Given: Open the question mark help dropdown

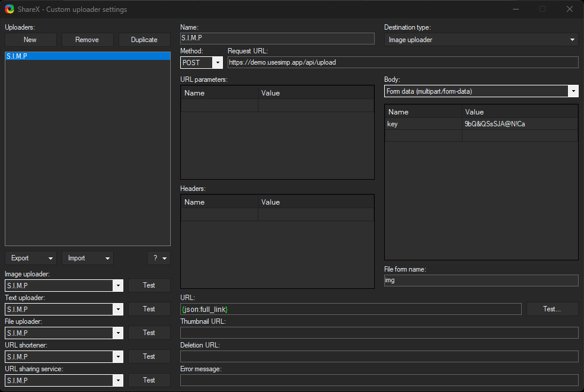Looking at the screenshot, I should [x=158, y=258].
